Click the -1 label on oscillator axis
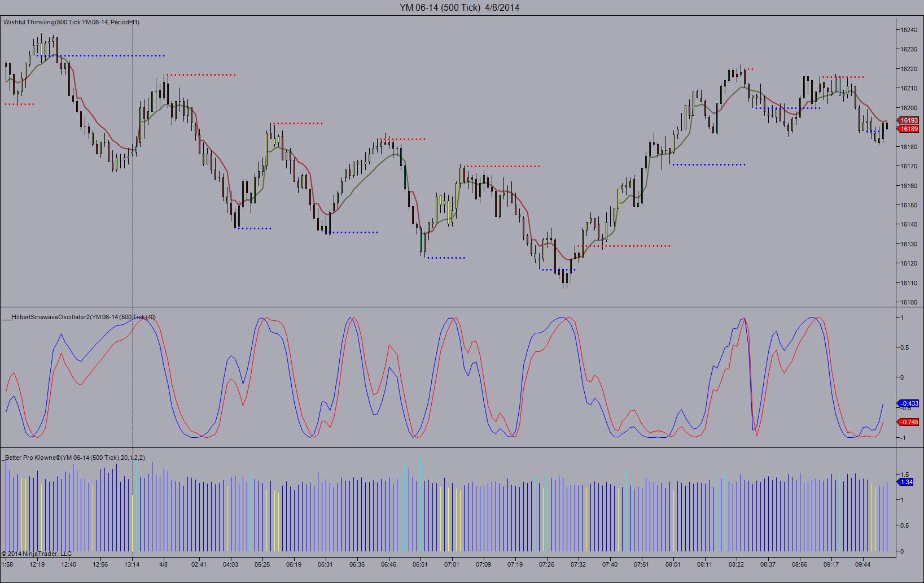 click(902, 438)
